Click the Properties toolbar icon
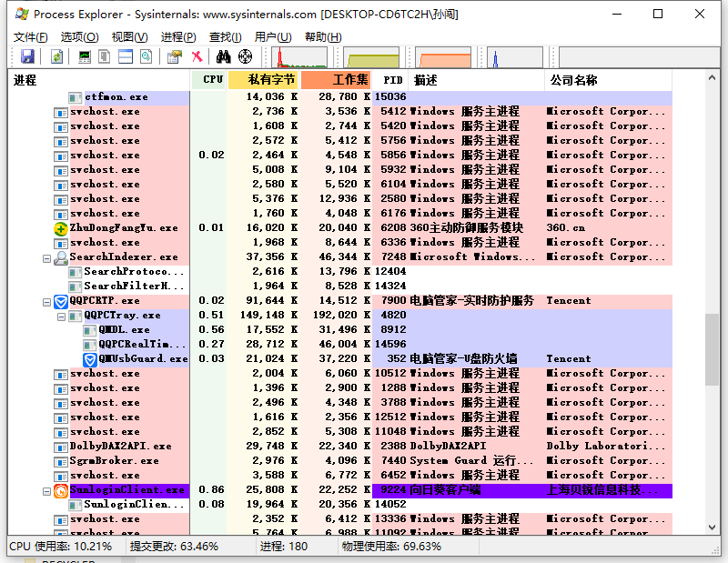This screenshot has height=563, width=728. (x=174, y=56)
